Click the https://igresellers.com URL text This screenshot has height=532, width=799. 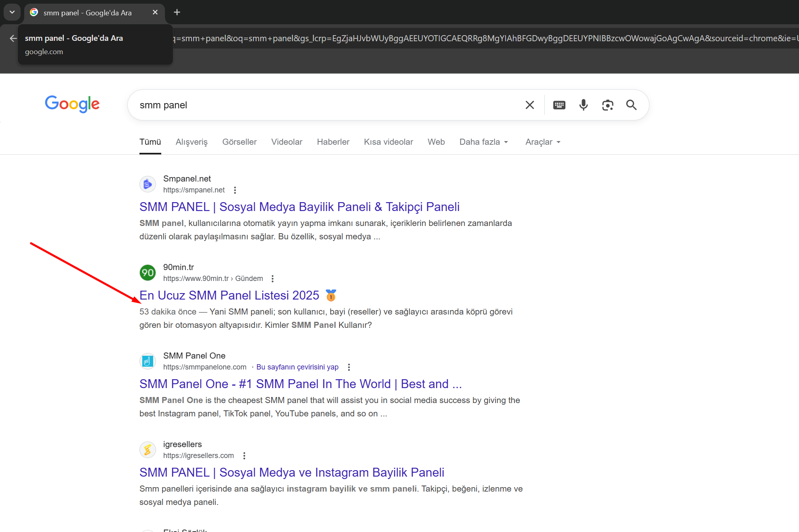(198, 456)
